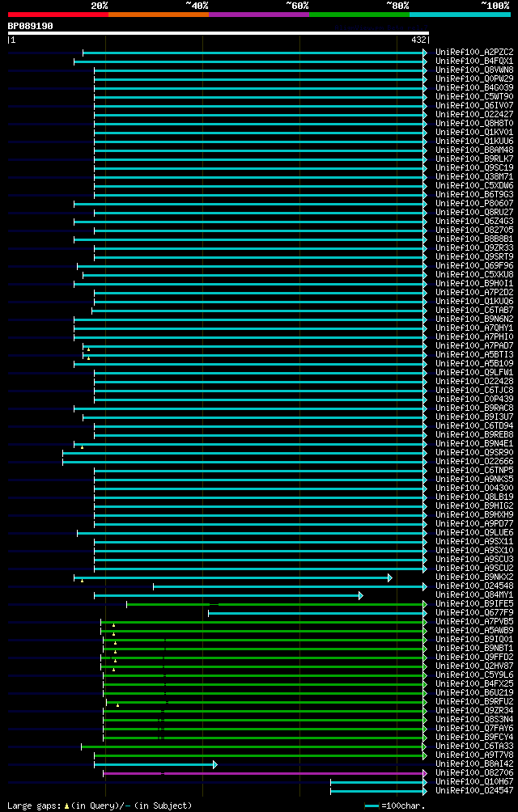Select UniRef100_Q9LUE6 label
The width and height of the screenshot is (518, 812).
(x=474, y=534)
